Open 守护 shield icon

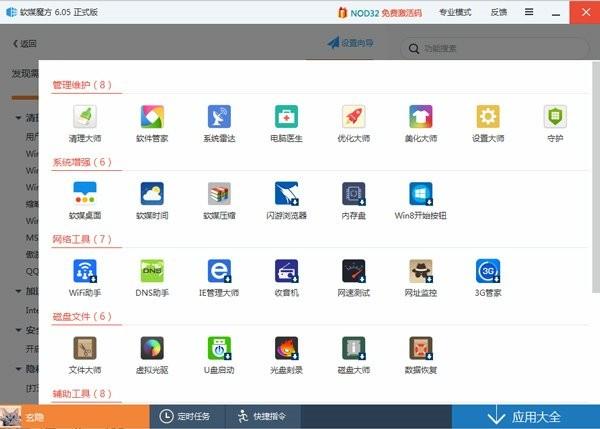[555, 123]
